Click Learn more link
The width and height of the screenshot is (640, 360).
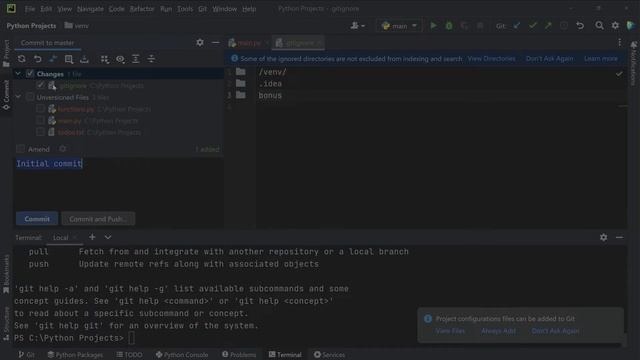point(600,59)
